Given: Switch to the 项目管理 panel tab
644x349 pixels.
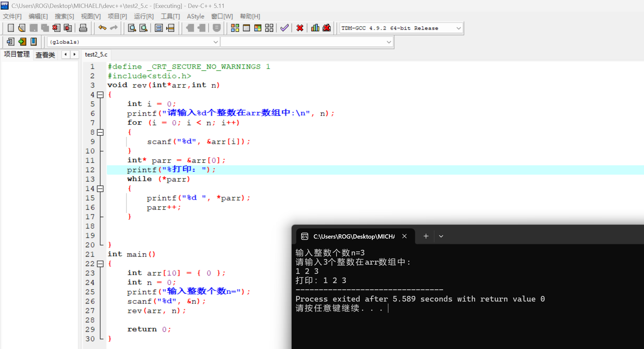Looking at the screenshot, I should (17, 54).
